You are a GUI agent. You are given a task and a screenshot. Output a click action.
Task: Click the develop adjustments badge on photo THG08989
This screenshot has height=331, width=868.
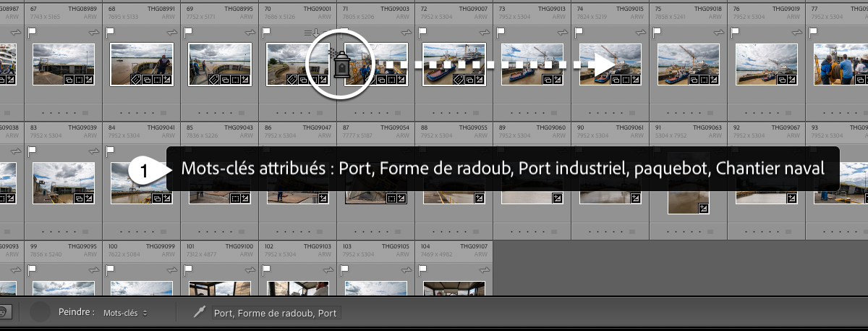tap(88, 79)
